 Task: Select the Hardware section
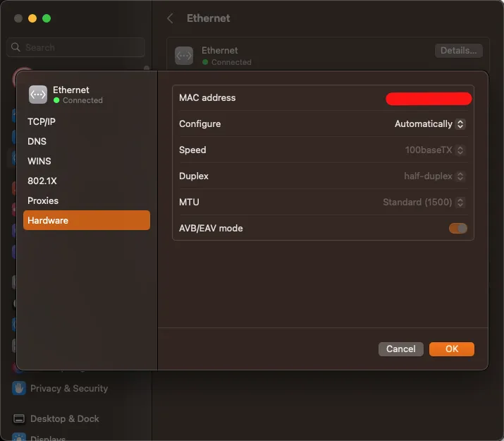[87, 220]
